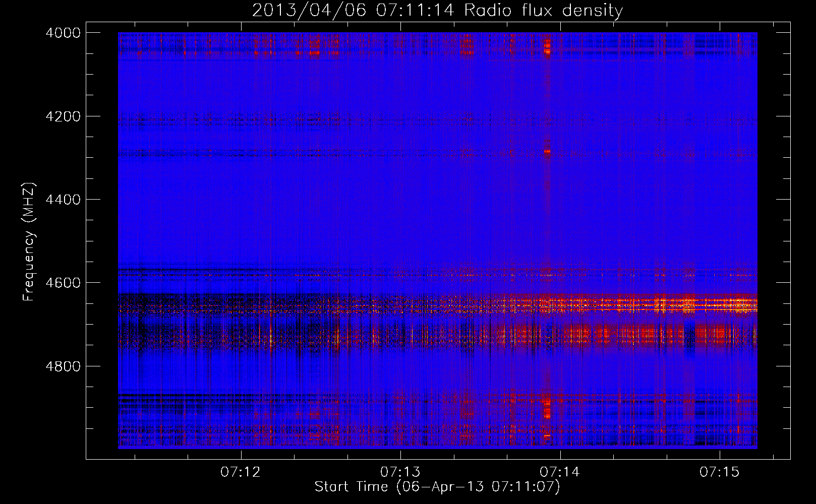Click the 07:12 time tick label
This screenshot has width=816, height=504.
tap(241, 472)
